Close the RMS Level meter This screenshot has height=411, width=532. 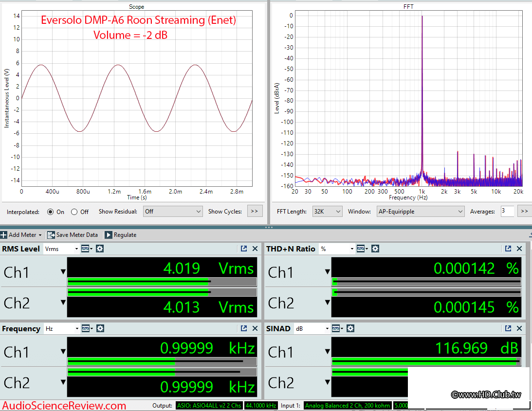click(255, 249)
